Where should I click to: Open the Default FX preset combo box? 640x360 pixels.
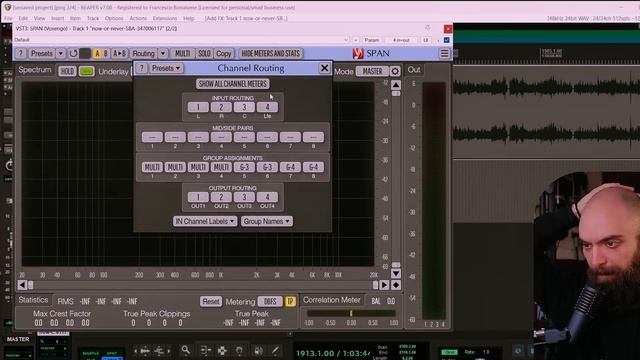(182, 40)
